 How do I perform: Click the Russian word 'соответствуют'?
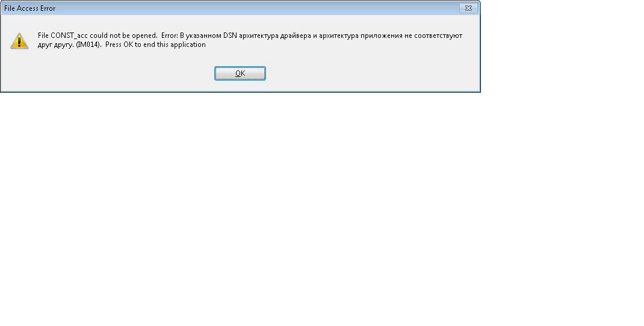coord(438,35)
